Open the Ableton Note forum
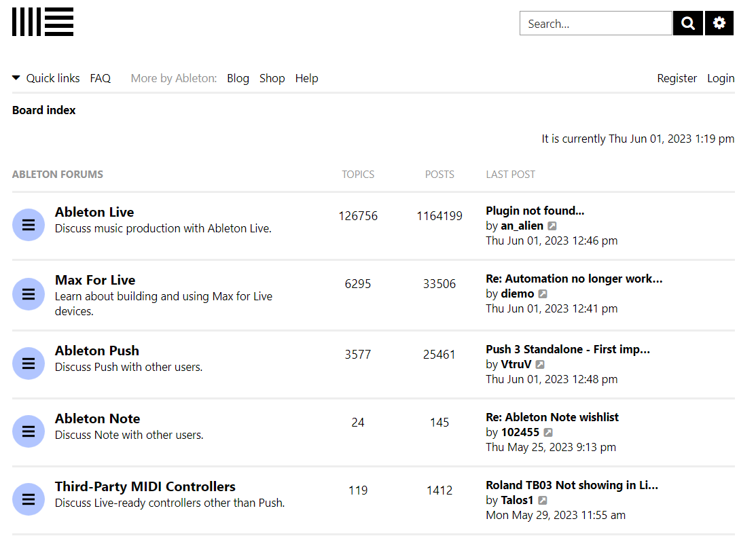This screenshot has width=756, height=536. coord(97,419)
